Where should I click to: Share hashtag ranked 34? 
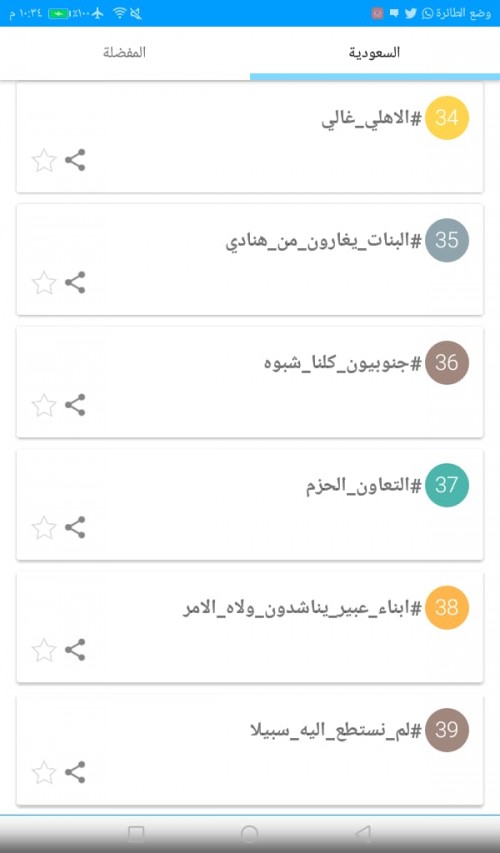pos(75,160)
